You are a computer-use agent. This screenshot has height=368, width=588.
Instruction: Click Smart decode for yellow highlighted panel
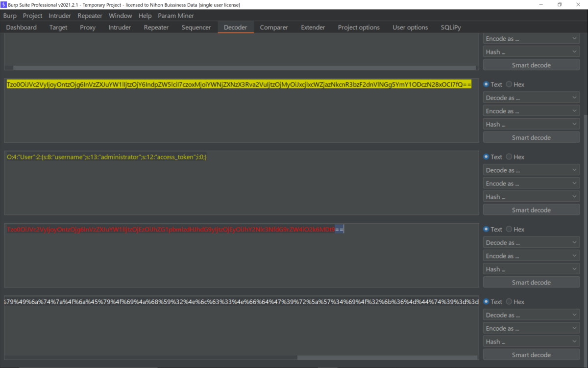pos(532,137)
